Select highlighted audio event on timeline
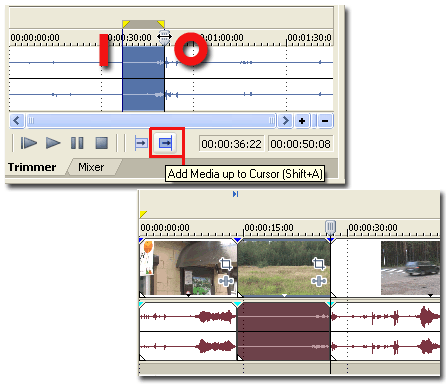446x385 pixels. (284, 331)
